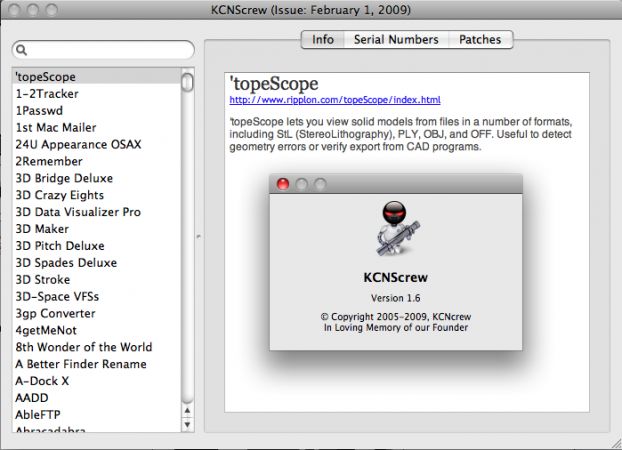The width and height of the screenshot is (622, 450).
Task: Click the Copyright 2005-2009 KCNcrew line
Action: coord(395,317)
